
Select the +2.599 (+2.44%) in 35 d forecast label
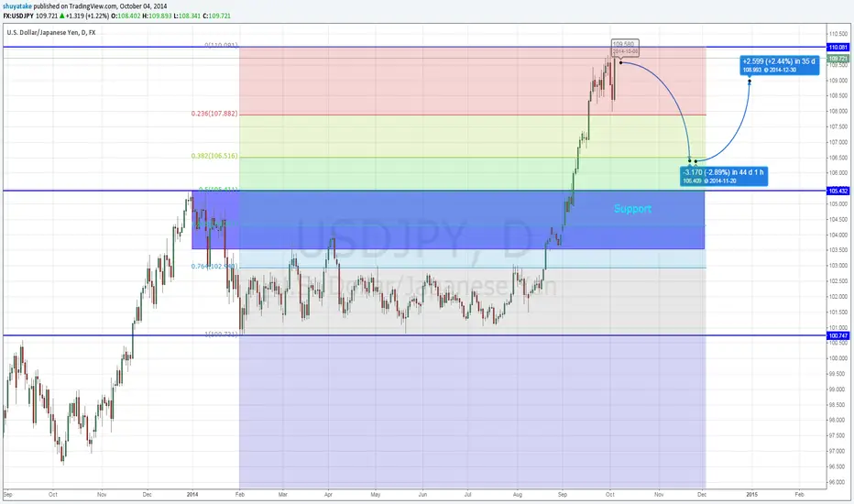[780, 65]
